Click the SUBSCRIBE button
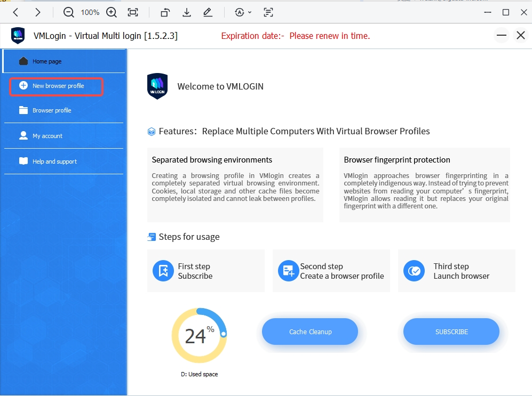The height and width of the screenshot is (396, 532). click(x=451, y=332)
